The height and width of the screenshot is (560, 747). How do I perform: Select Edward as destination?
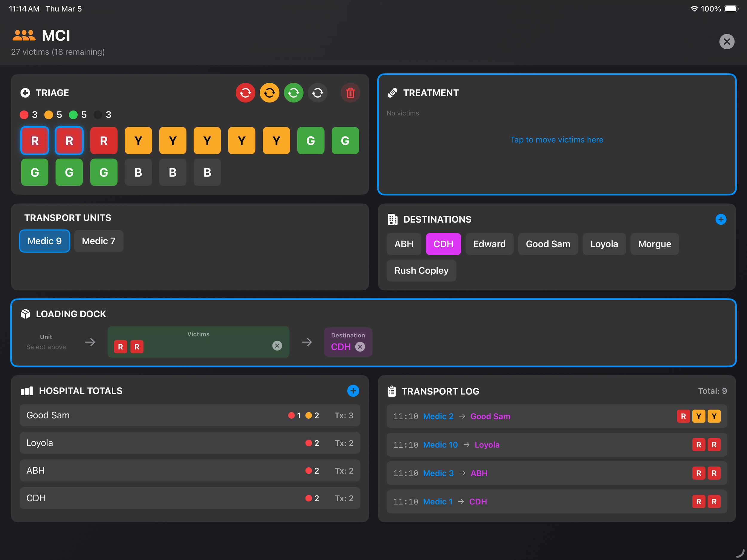point(489,244)
